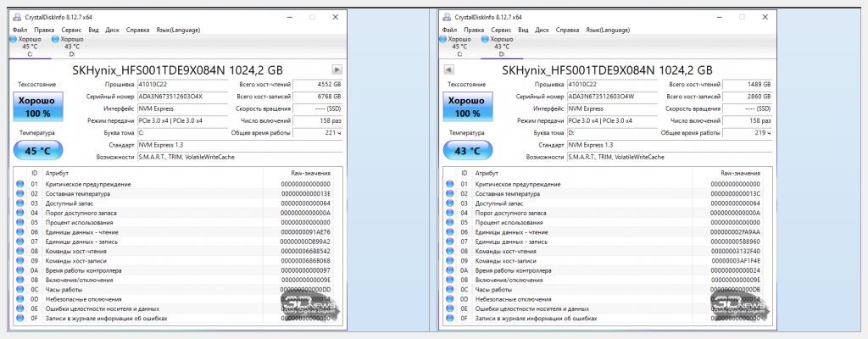Click 43 °C temperature button in right window
868x339 pixels.
[467, 150]
